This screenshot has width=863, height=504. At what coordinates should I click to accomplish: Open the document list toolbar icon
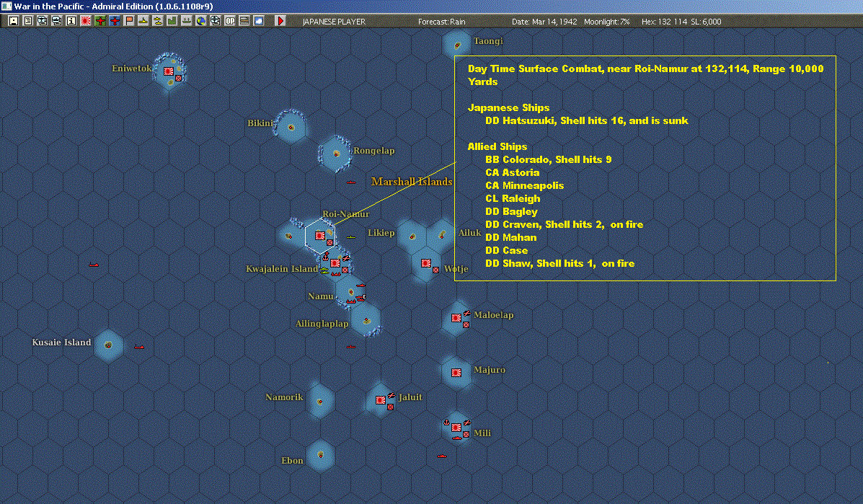coord(28,21)
